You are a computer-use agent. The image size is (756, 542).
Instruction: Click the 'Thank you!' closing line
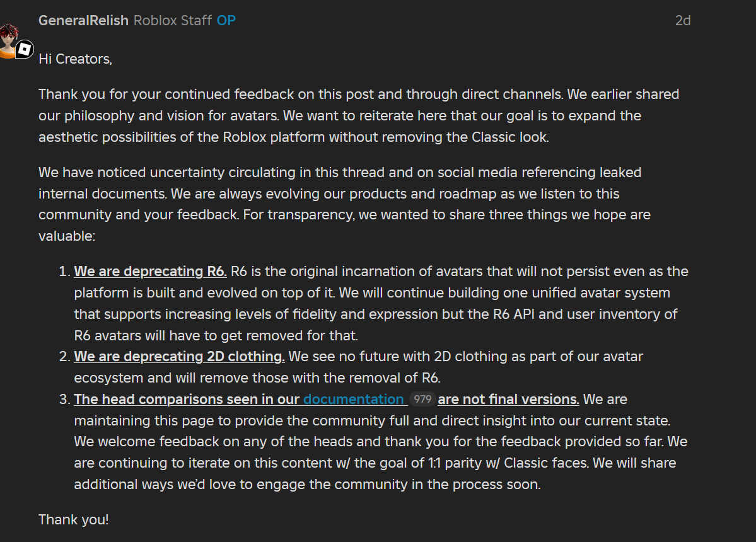pos(73,519)
